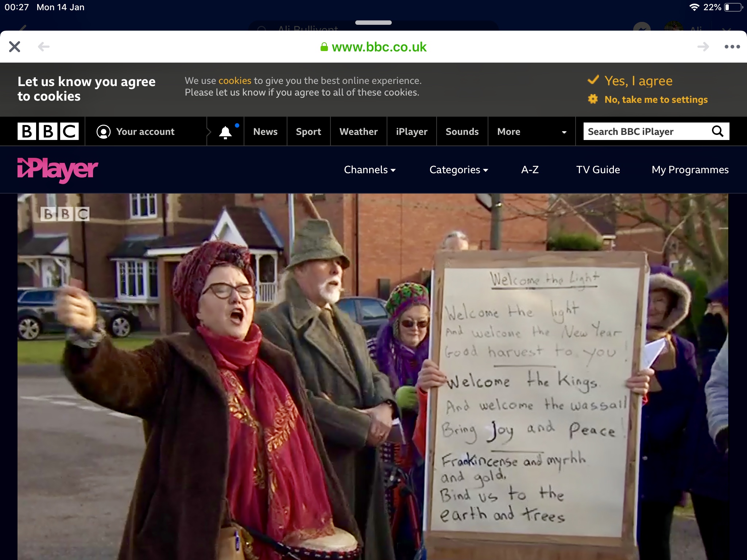Go to the Sport section
This screenshot has width=747, height=560.
point(309,132)
